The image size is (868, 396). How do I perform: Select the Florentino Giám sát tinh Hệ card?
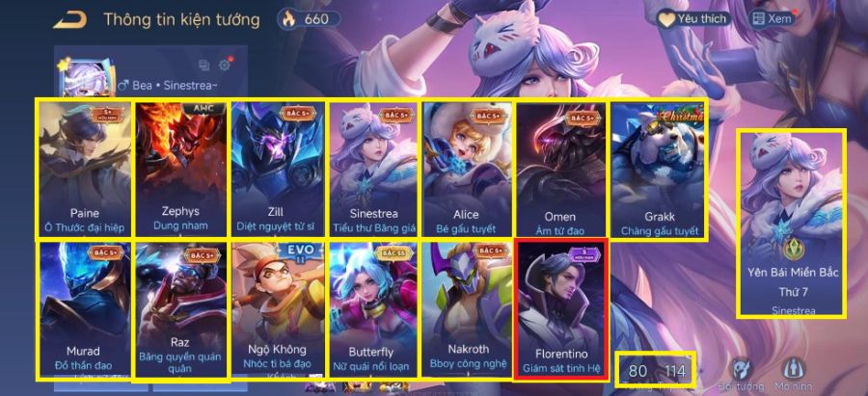pos(561,308)
